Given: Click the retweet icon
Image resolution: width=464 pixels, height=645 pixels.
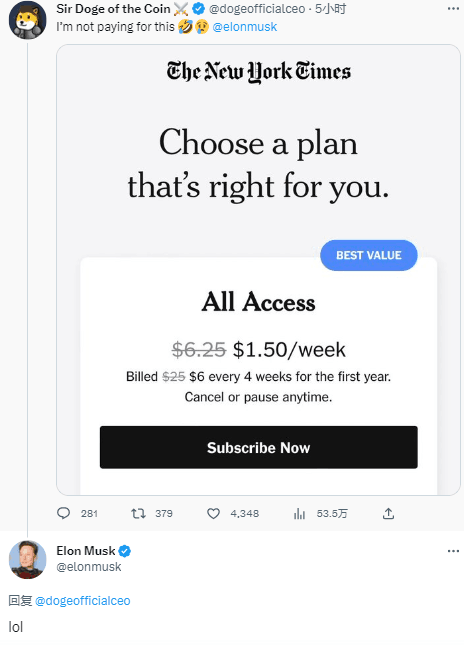Looking at the screenshot, I should pos(138,513).
